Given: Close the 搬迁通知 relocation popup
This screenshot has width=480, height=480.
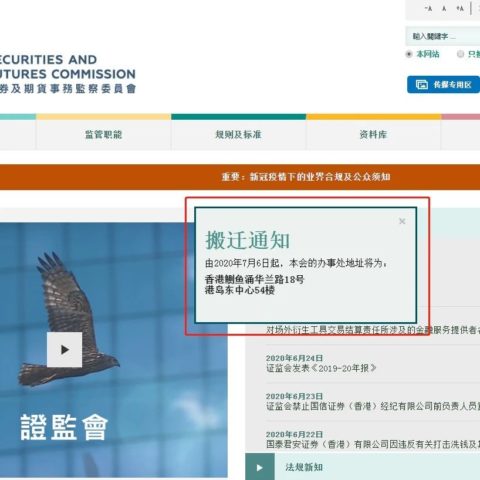Looking at the screenshot, I should click(x=402, y=221).
